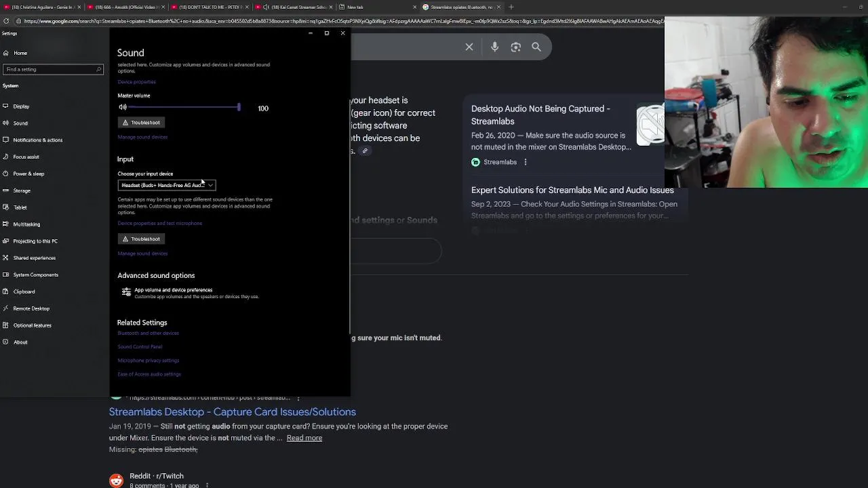Mute via master volume speaker icon
The image size is (868, 488).
(x=123, y=107)
